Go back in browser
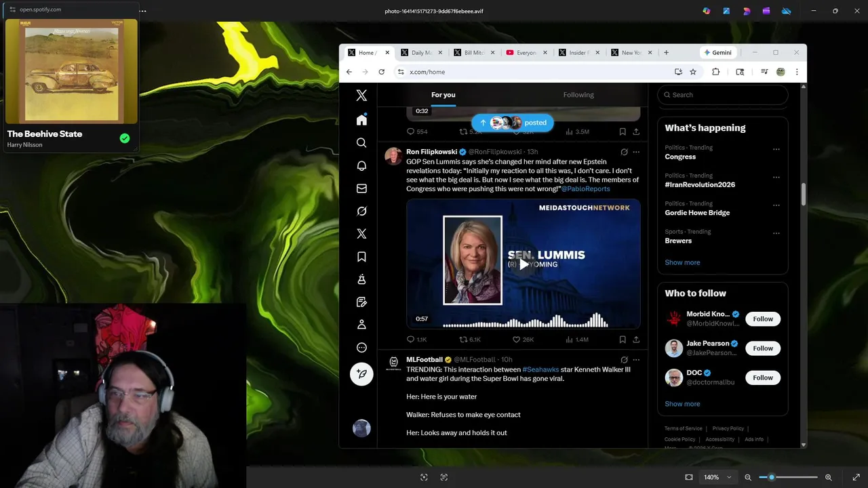Image resolution: width=868 pixels, height=488 pixels. pos(349,72)
